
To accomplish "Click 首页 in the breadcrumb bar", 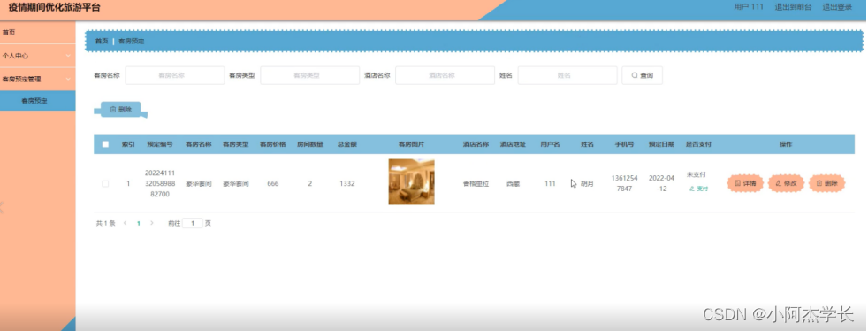I will [x=102, y=41].
